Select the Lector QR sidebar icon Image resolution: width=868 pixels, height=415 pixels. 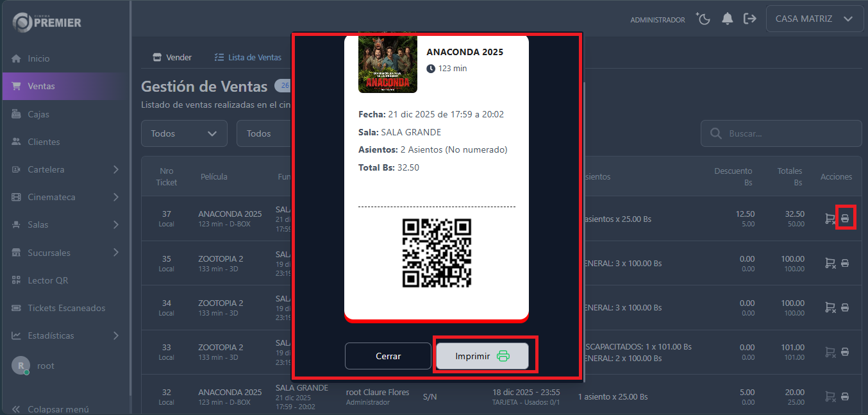click(15, 280)
